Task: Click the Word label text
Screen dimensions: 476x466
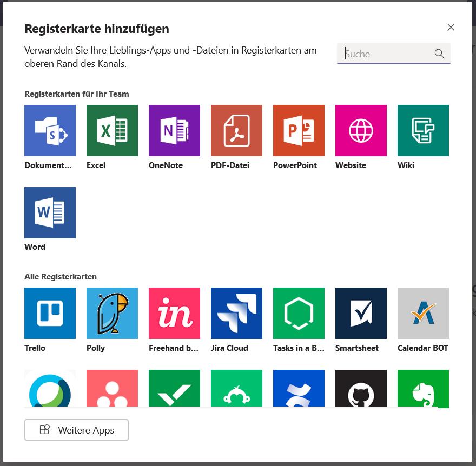Action: click(x=35, y=247)
